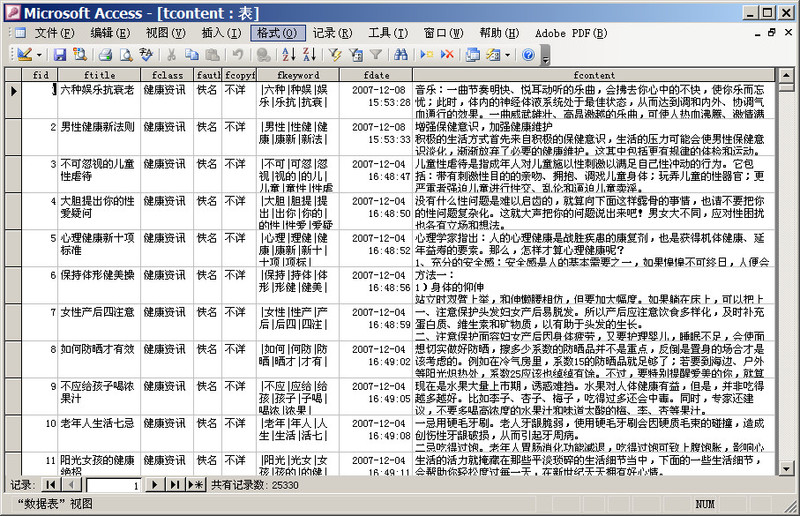Screen dimensions: 800x516
Task: Click the title cell 心理健康新十项标准
Action: pyautogui.click(x=99, y=248)
